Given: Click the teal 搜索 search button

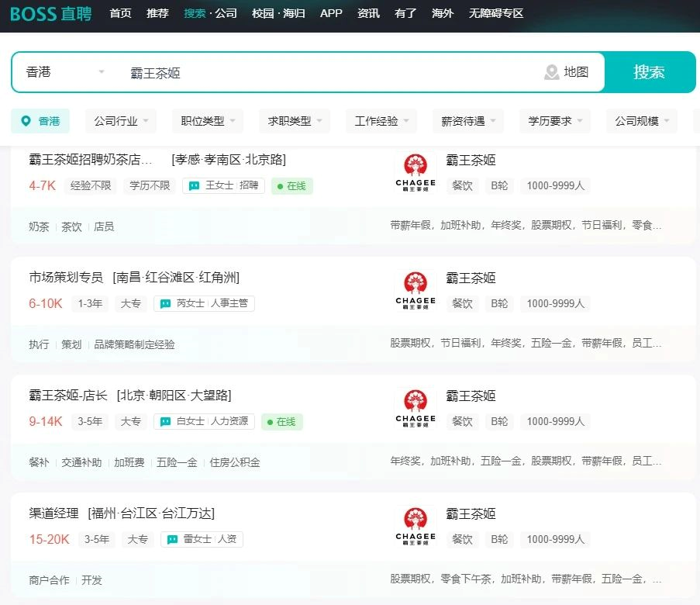Looking at the screenshot, I should click(x=650, y=72).
